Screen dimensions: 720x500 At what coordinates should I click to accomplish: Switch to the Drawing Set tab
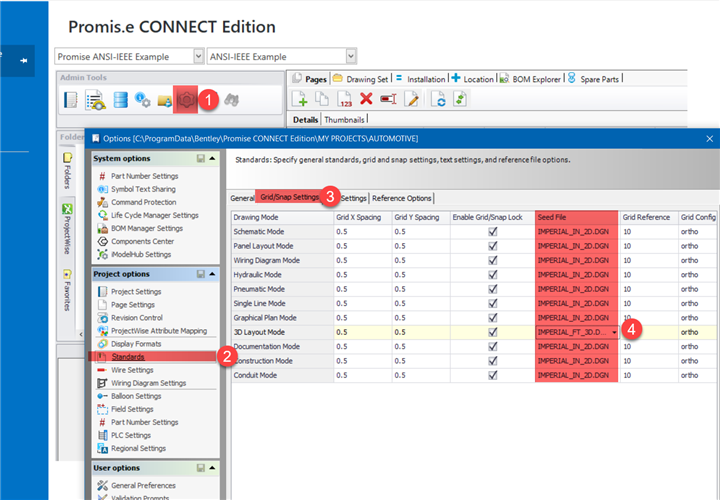click(x=361, y=79)
